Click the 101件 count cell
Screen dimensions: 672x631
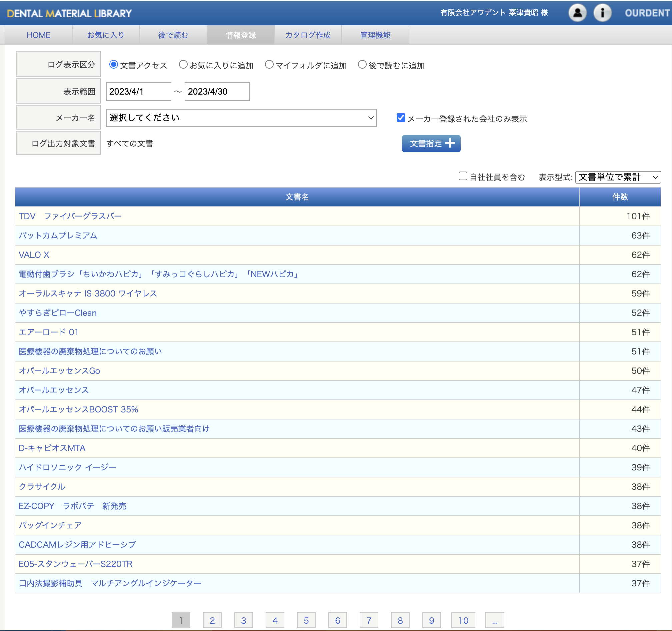620,216
